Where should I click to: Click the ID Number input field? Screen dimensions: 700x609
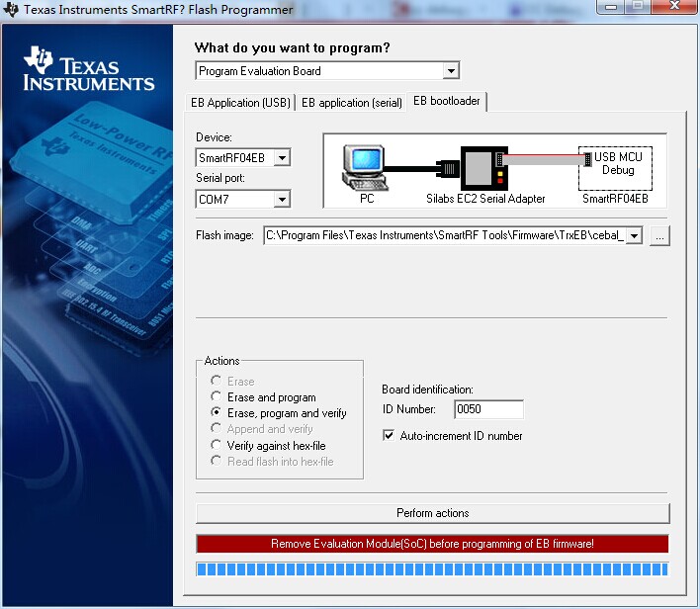point(488,409)
